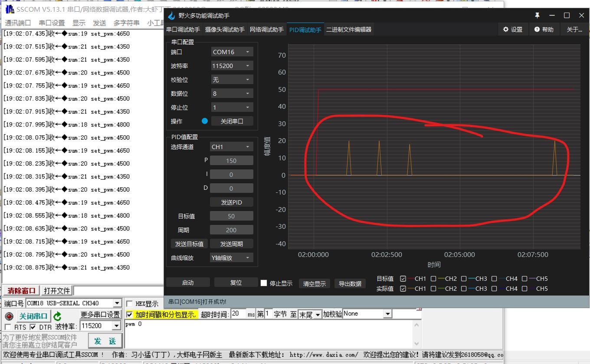Open SSCOM 端口号 COM18 dropdown
Image resolution: width=590 pixels, height=364 pixels.
tap(74, 303)
